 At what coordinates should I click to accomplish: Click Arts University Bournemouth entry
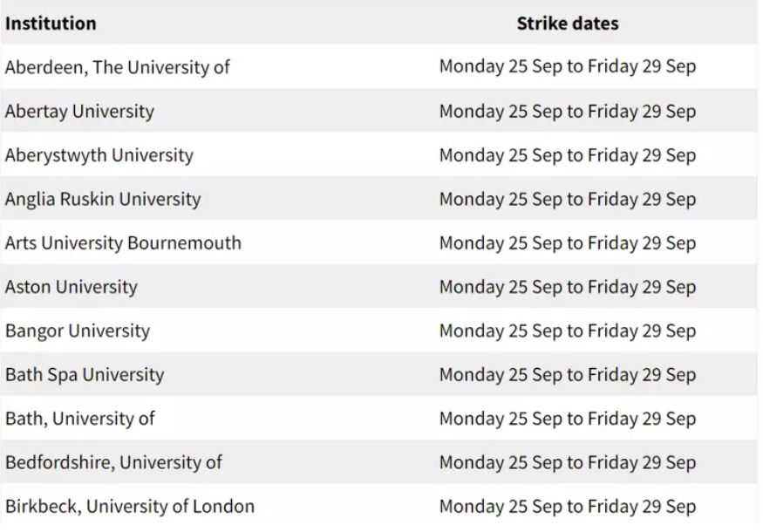click(123, 242)
